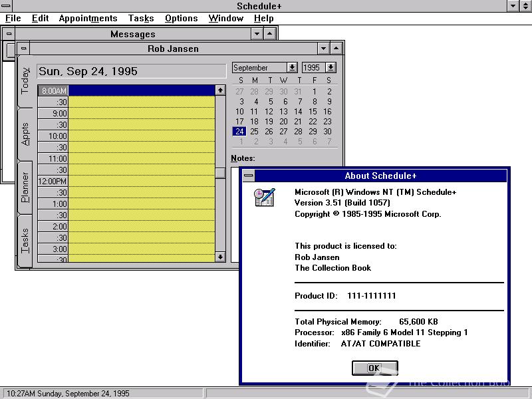532x399 pixels.
Task: Select grayed August 31 in calendar
Action: click(298, 91)
